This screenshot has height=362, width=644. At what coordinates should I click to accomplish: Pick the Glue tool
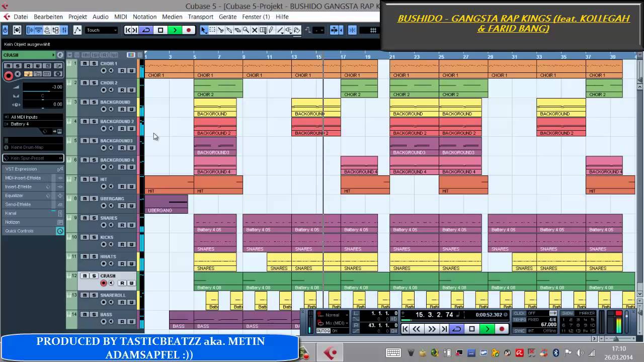pos(229,30)
